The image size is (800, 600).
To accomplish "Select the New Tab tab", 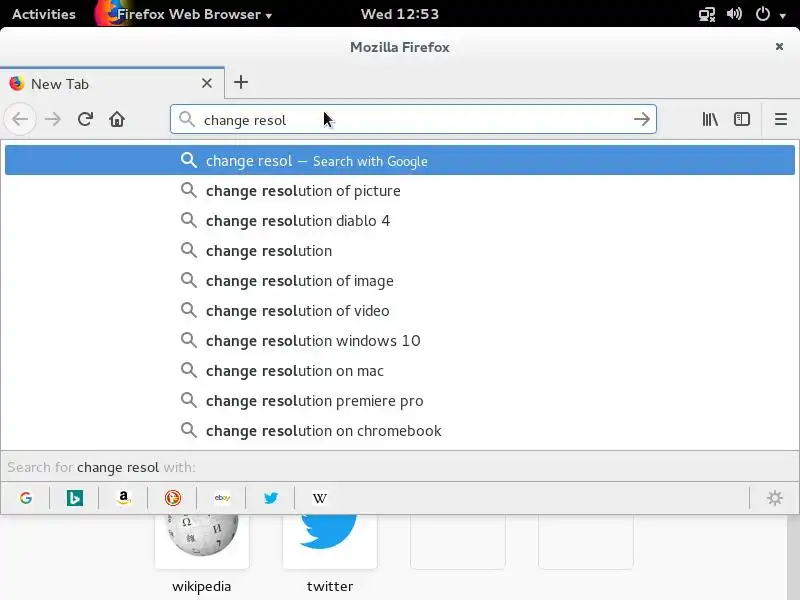I will [112, 83].
